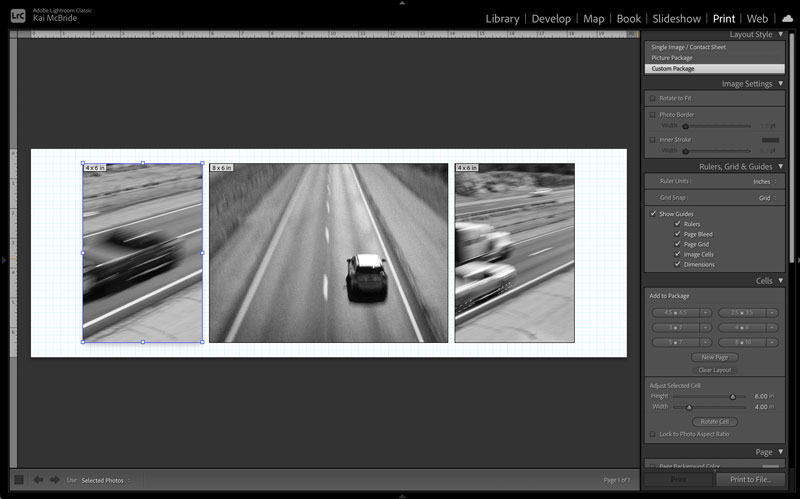800x499 pixels.
Task: Go to next page with right arrow
Action: click(55, 480)
